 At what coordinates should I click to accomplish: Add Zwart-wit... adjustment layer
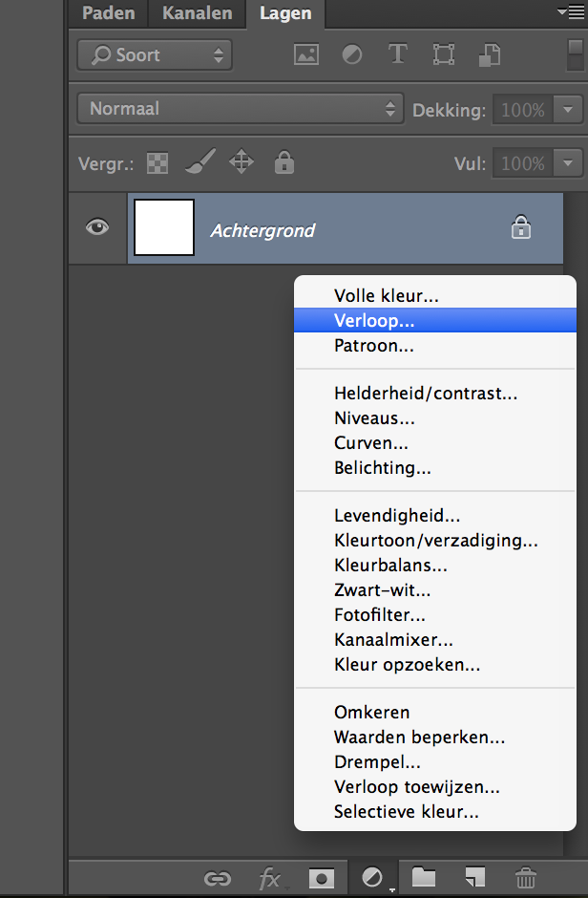434,589
